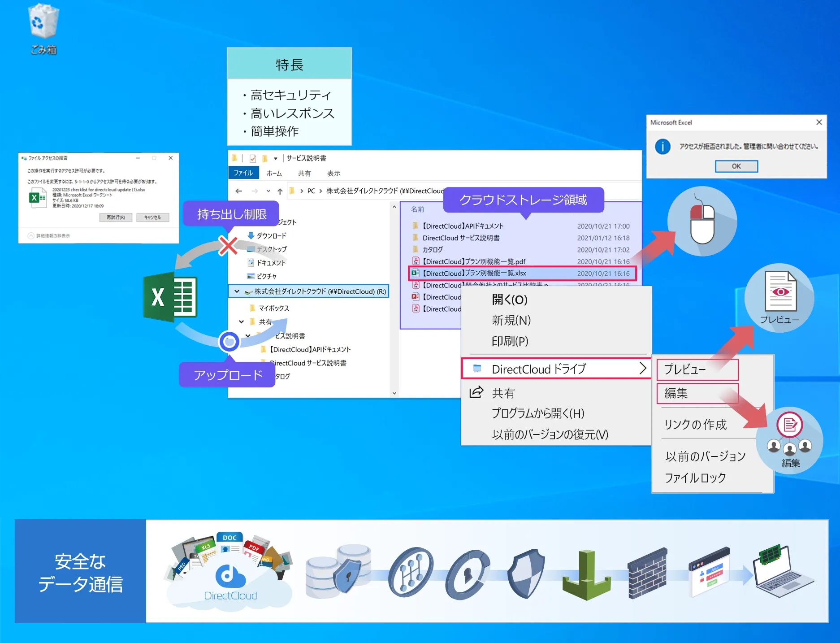Close the Microsoft Excel message dialog

[819, 122]
